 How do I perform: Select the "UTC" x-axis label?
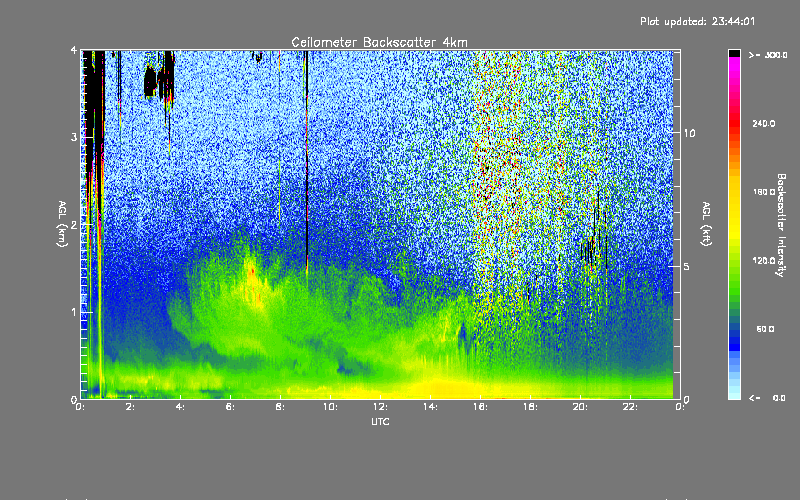coord(380,421)
